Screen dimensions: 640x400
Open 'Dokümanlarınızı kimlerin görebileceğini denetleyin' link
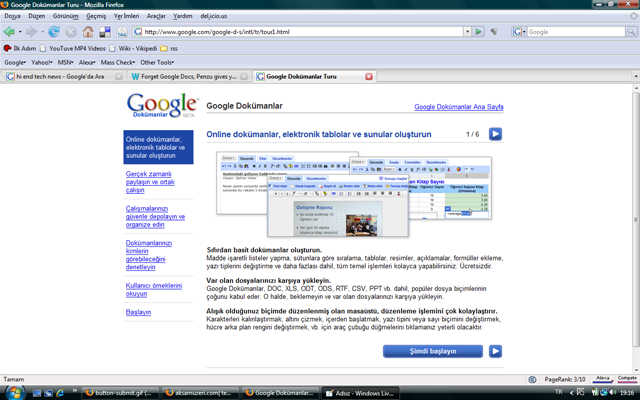point(149,255)
